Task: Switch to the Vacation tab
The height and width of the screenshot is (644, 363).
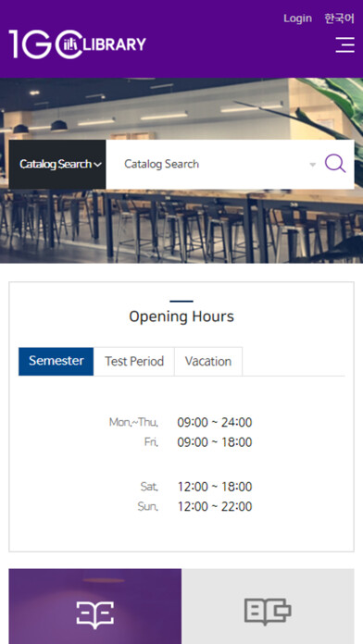Action: click(x=208, y=361)
